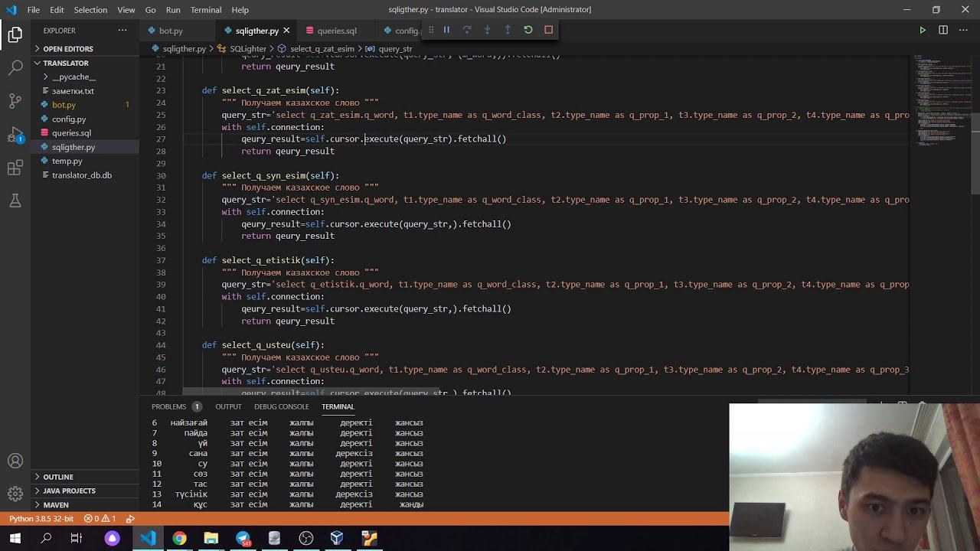Screen dimensions: 980x551
Task: Close the sqligther.py tab
Action: coord(286,31)
